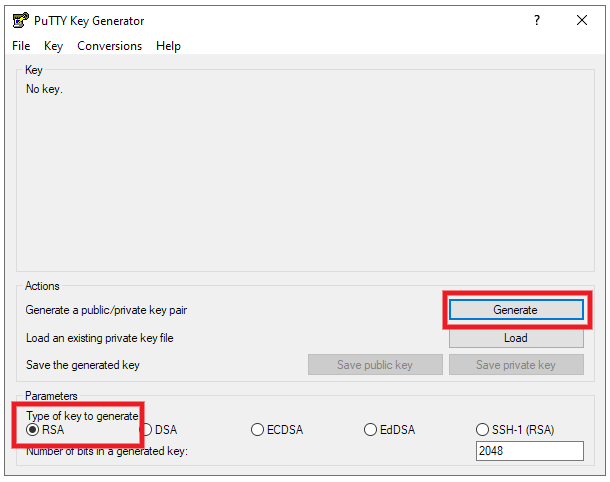This screenshot has width=610, height=482.
Task: Click the Save public key button
Action: coord(375,365)
